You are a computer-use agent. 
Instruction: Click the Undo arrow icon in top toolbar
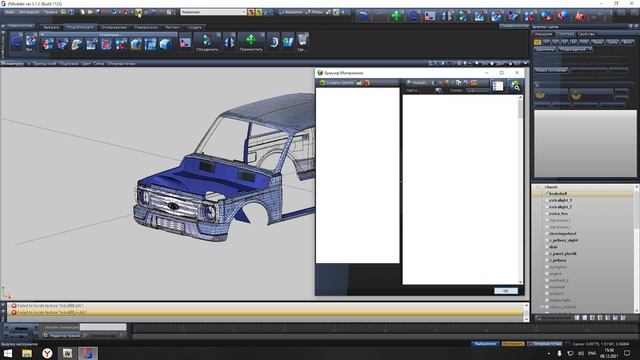114,12
